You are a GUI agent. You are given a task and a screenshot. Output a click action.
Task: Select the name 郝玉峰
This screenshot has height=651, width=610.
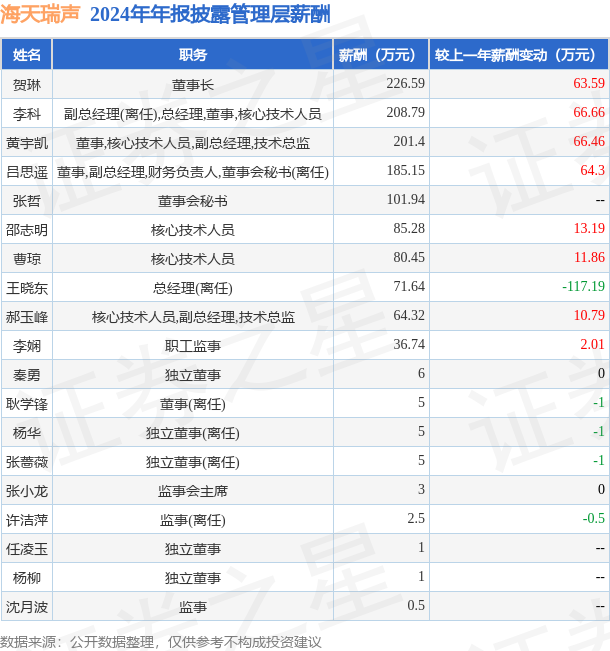pyautogui.click(x=27, y=317)
